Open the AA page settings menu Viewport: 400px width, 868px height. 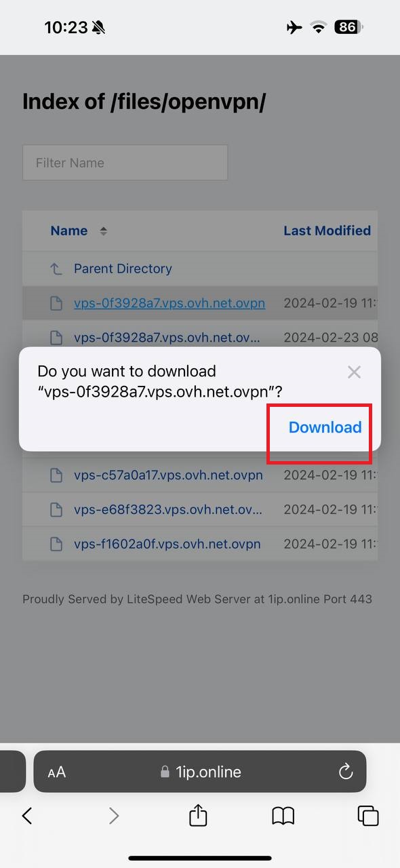[57, 772]
